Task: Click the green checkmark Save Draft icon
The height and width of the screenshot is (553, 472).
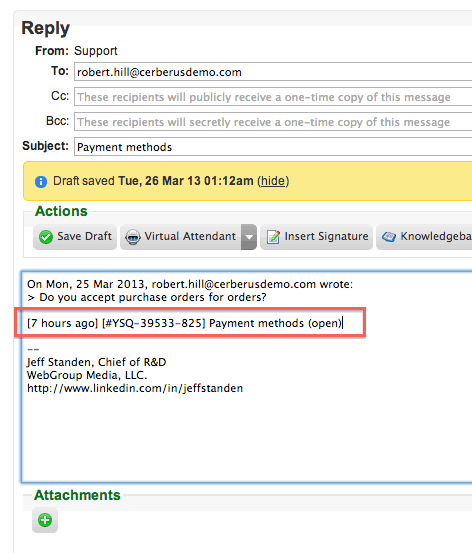Action: pos(46,237)
